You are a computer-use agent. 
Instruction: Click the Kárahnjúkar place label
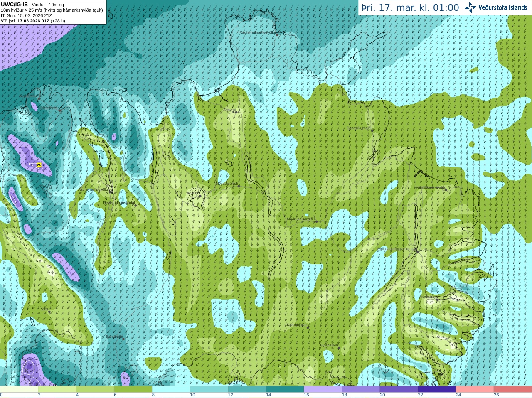point(297,324)
